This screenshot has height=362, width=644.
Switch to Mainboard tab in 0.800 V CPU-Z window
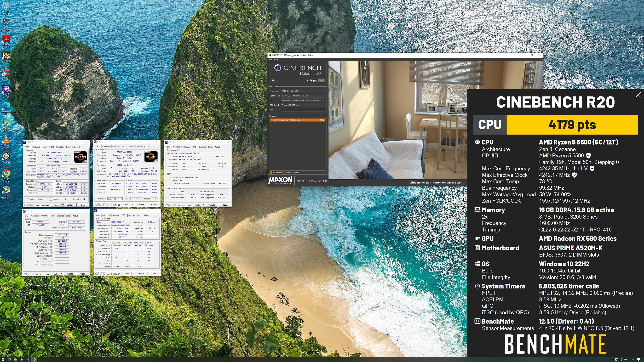click(x=35, y=147)
